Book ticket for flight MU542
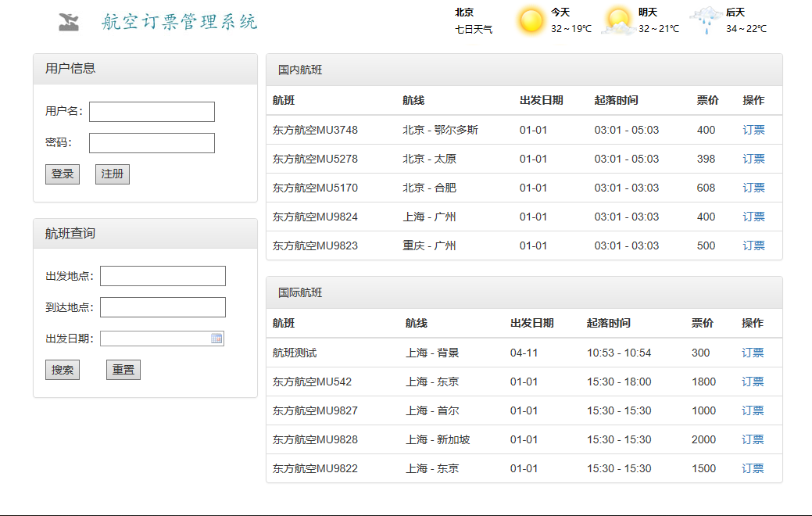This screenshot has width=812, height=516. (753, 382)
